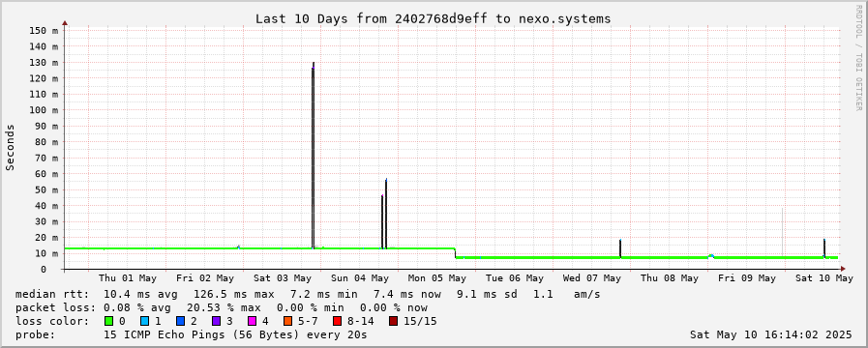Click the purple loss color 3 swatch

coord(216,321)
